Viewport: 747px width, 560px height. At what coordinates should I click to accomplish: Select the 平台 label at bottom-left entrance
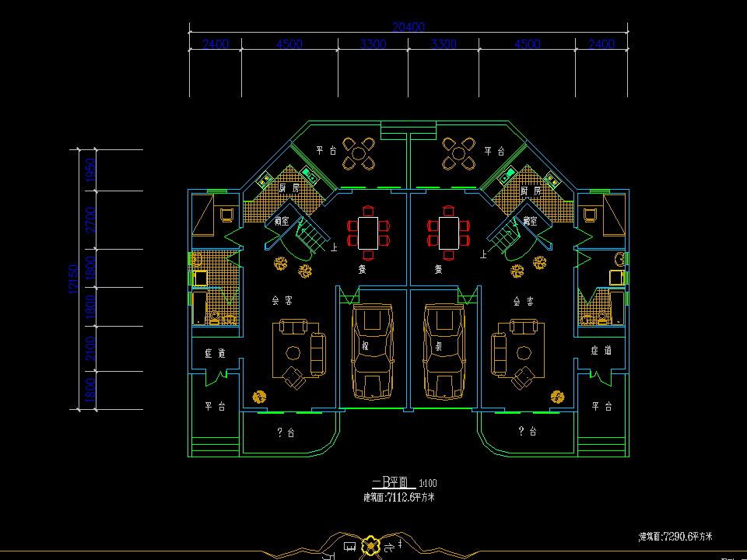[216, 407]
